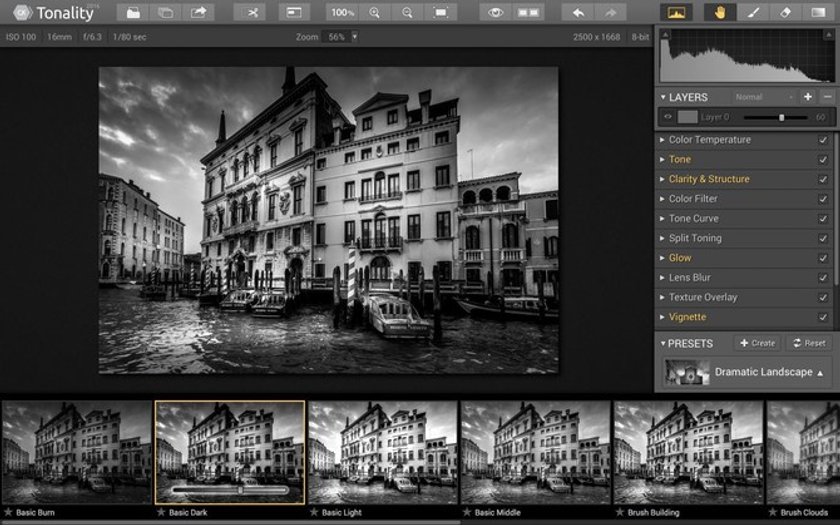This screenshot has height=525, width=840.
Task: Uncheck the Color Temperature checkbox
Action: (823, 140)
